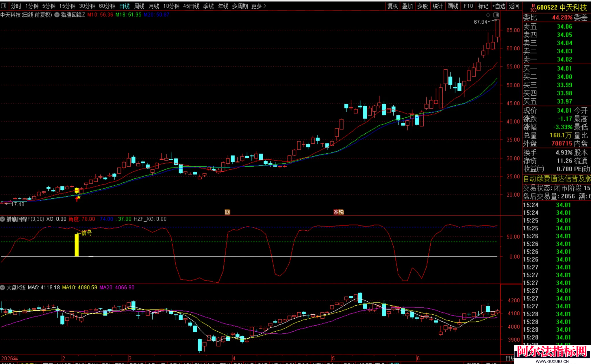591x364 pixels.
Task: Click the M10: 56.36 value
Action: pos(100,15)
